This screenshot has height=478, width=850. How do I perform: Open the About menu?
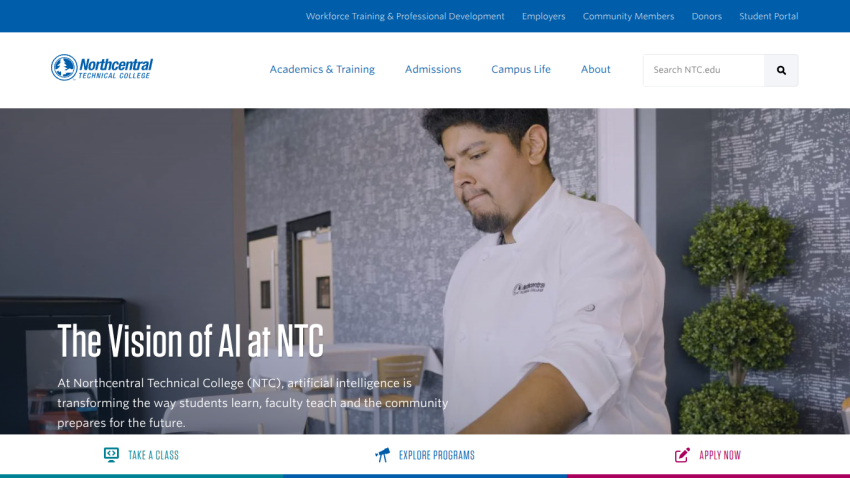pos(595,69)
